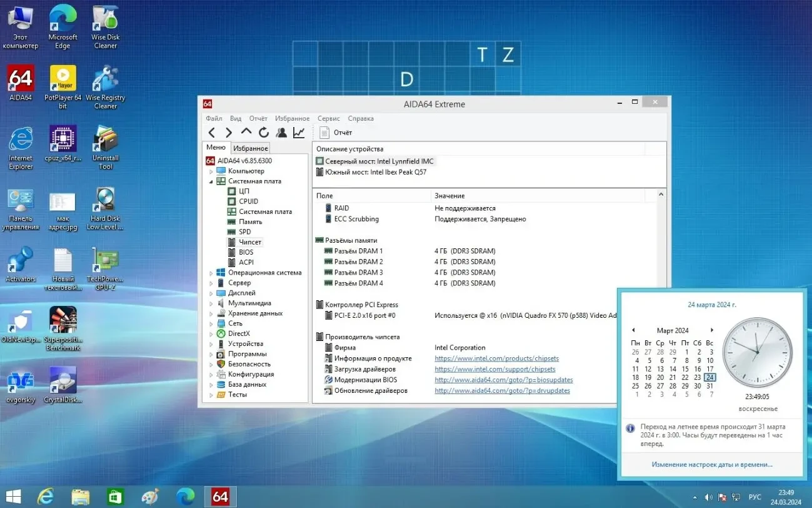812x508 pixels.
Task: Select the AIDA64 icon in the taskbar
Action: [x=220, y=496]
